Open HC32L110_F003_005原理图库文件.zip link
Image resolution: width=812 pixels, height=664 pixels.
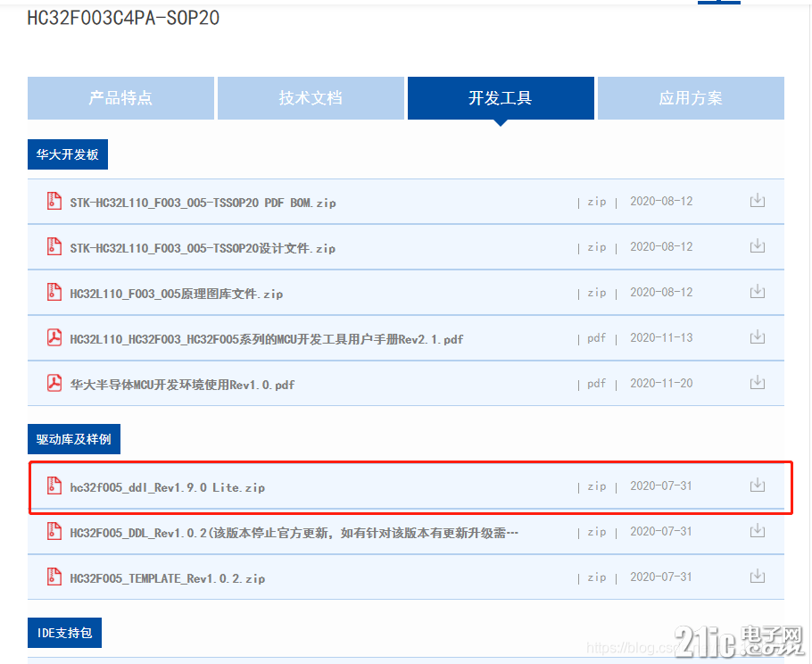[x=177, y=295]
